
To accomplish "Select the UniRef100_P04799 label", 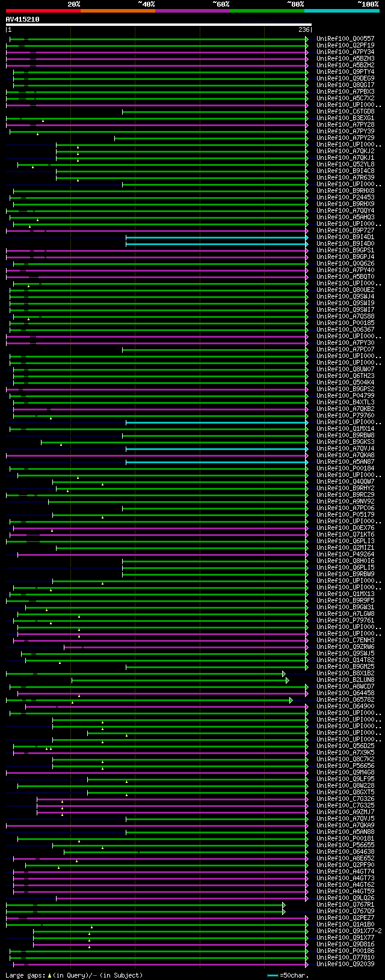I will [345, 396].
